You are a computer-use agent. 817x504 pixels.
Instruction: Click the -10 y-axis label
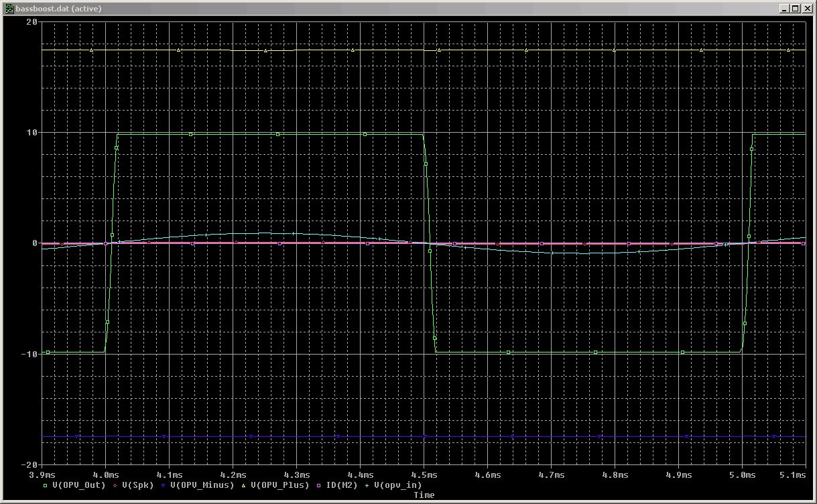click(28, 354)
